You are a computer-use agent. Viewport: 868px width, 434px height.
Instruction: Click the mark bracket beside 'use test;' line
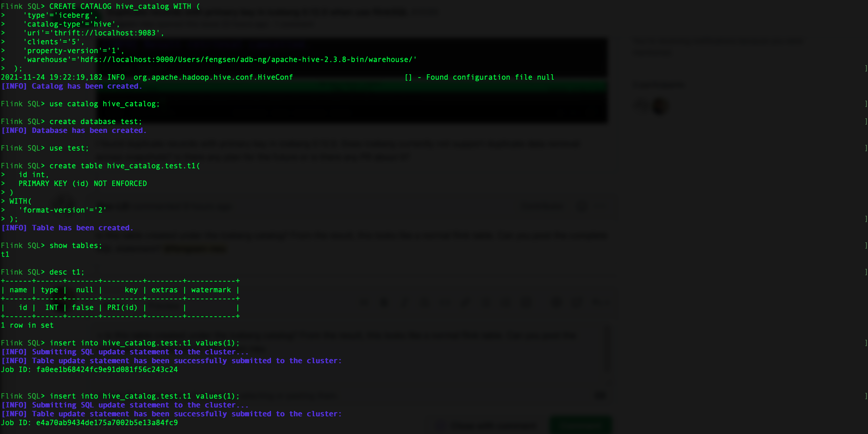866,148
